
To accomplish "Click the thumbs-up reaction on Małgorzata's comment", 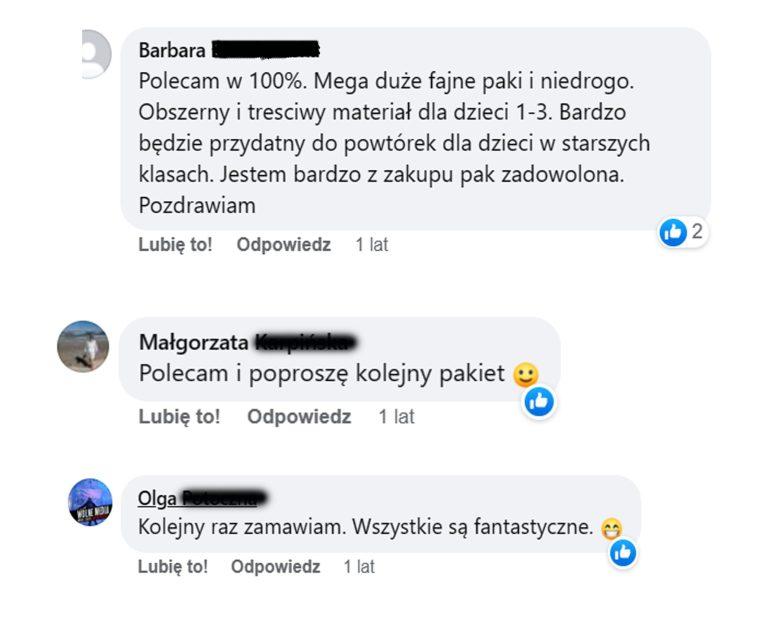I will tap(539, 402).
